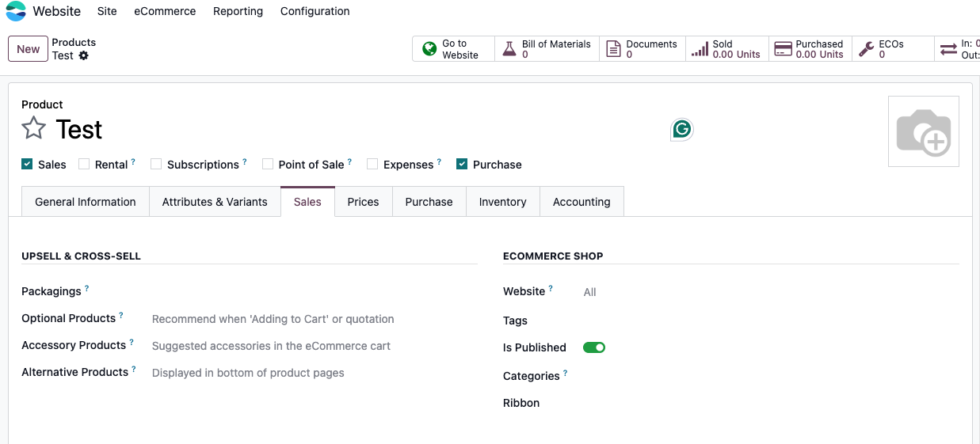Uncheck the Sales checkbox
The image size is (980, 444).
(x=27, y=165)
